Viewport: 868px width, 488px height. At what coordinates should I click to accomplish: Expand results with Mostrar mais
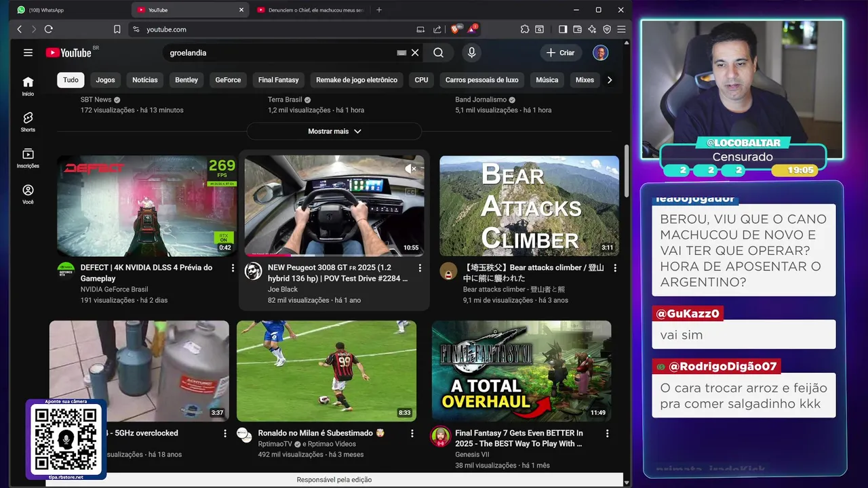334,131
